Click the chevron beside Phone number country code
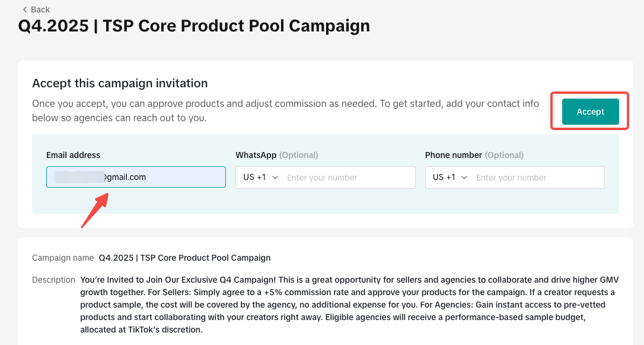 coord(464,178)
